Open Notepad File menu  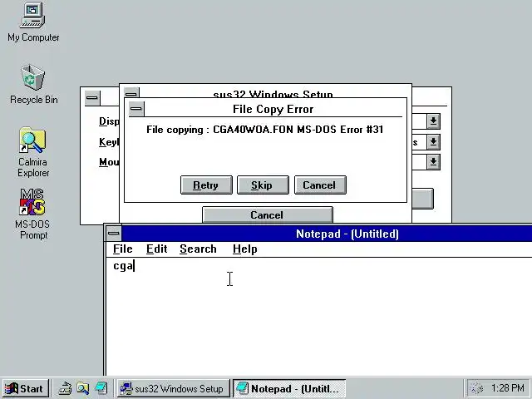[x=123, y=249]
